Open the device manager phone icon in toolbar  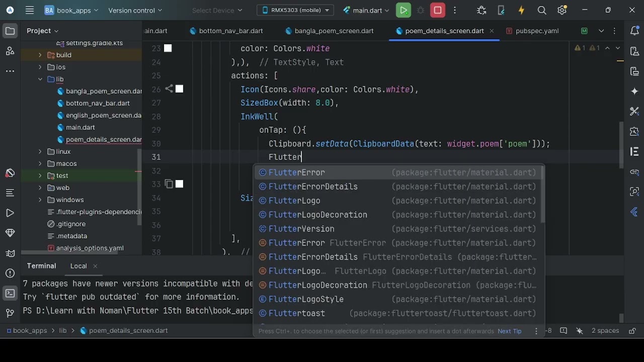(501, 10)
